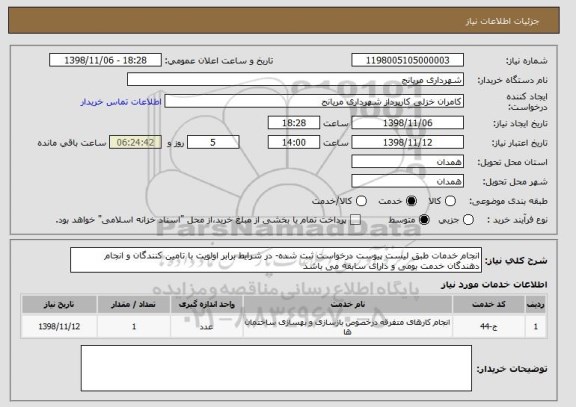Select the متوسط purchase type radio

pyautogui.click(x=424, y=220)
